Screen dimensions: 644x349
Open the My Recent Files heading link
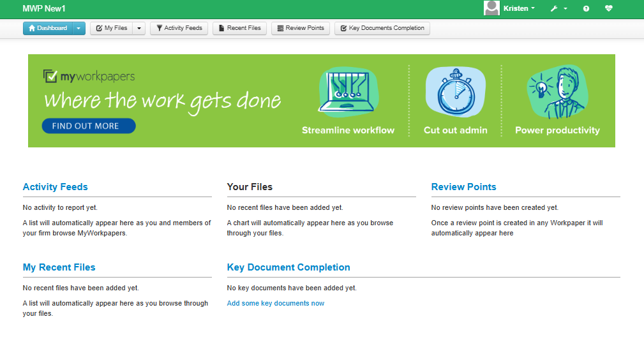[x=59, y=267]
